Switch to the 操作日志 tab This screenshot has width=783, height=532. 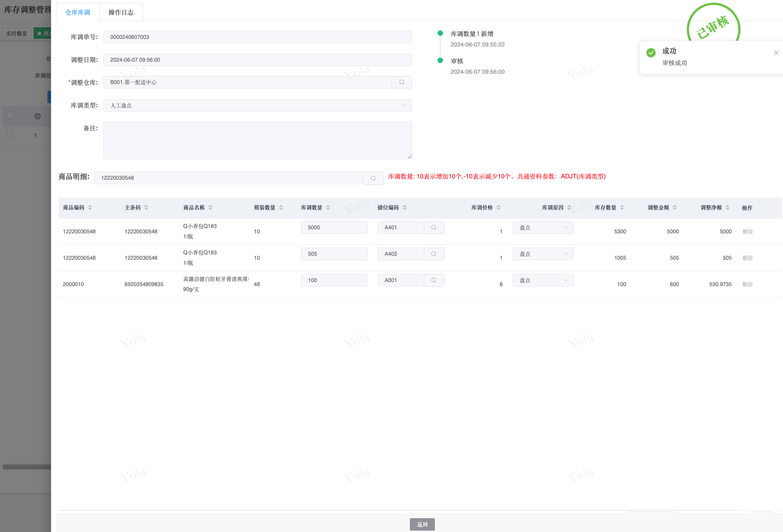[121, 13]
